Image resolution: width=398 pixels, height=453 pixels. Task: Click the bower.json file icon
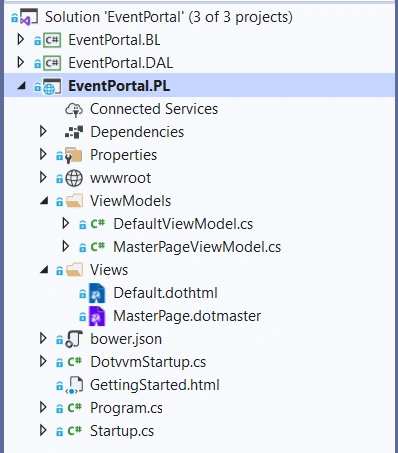coord(74,339)
